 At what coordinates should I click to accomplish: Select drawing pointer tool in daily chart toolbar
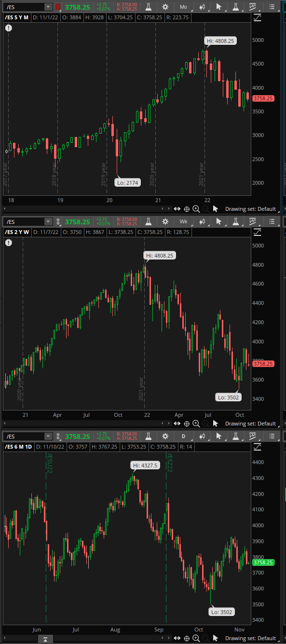click(219, 436)
